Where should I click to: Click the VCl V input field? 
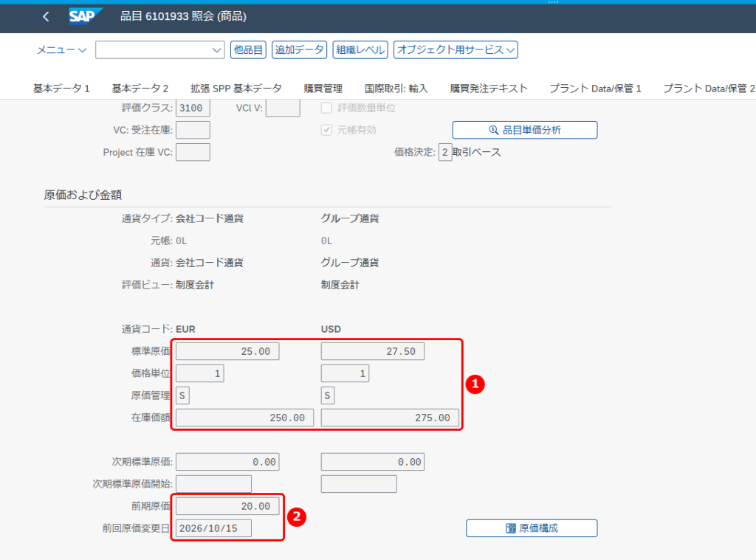point(283,108)
